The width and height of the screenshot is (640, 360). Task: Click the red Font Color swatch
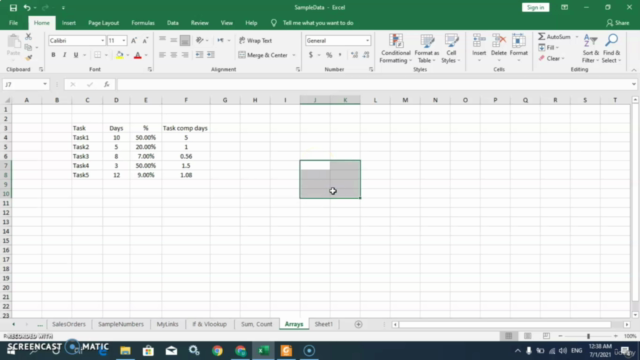[x=138, y=55]
